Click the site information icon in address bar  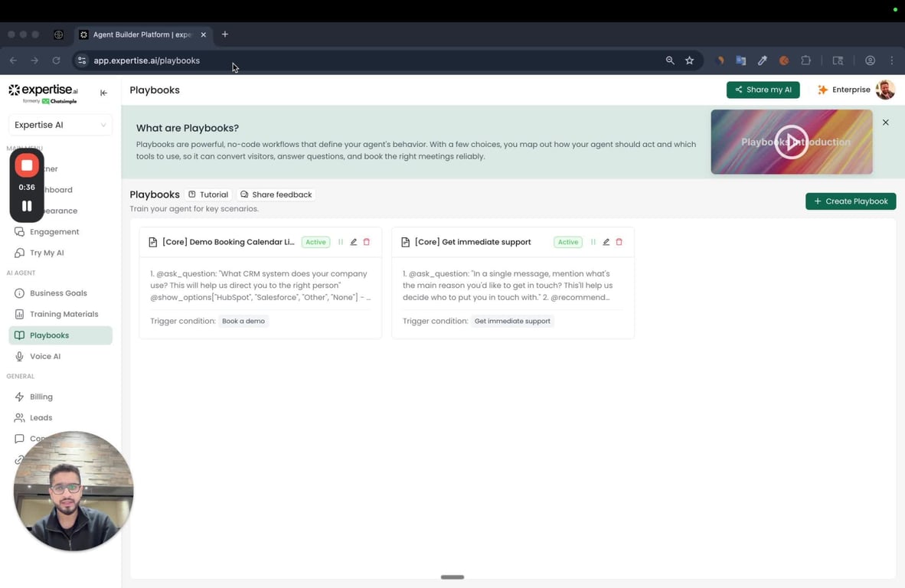click(82, 60)
